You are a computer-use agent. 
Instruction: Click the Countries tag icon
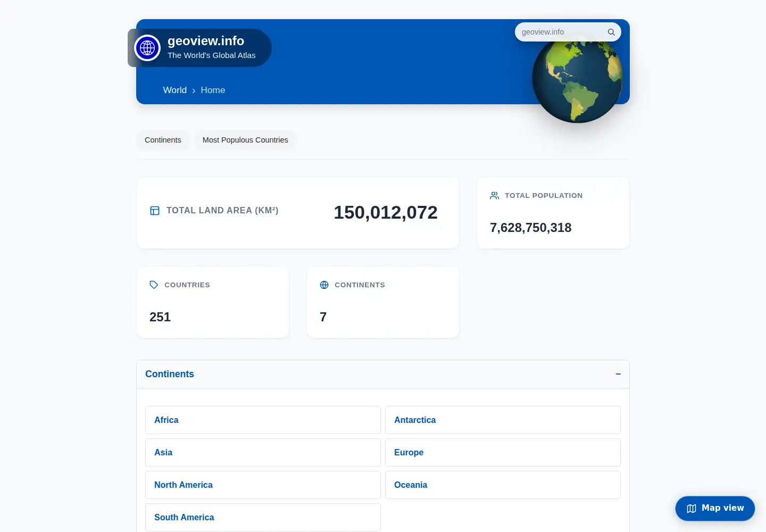coord(154,285)
